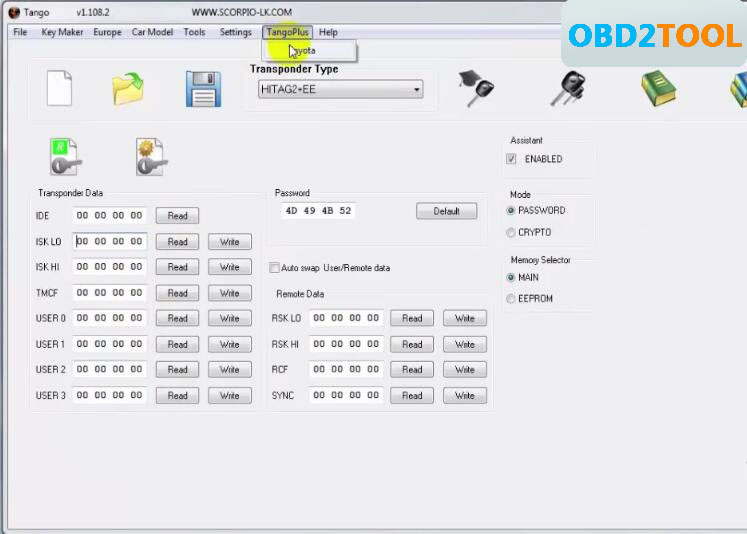Read RCF data
The height and width of the screenshot is (534, 747).
[412, 370]
